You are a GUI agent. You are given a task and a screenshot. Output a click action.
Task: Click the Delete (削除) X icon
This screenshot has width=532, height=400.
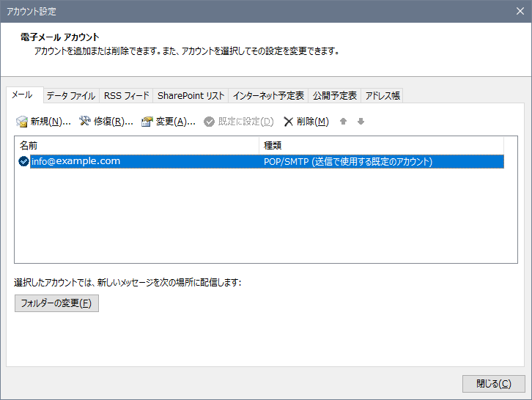pyautogui.click(x=289, y=122)
